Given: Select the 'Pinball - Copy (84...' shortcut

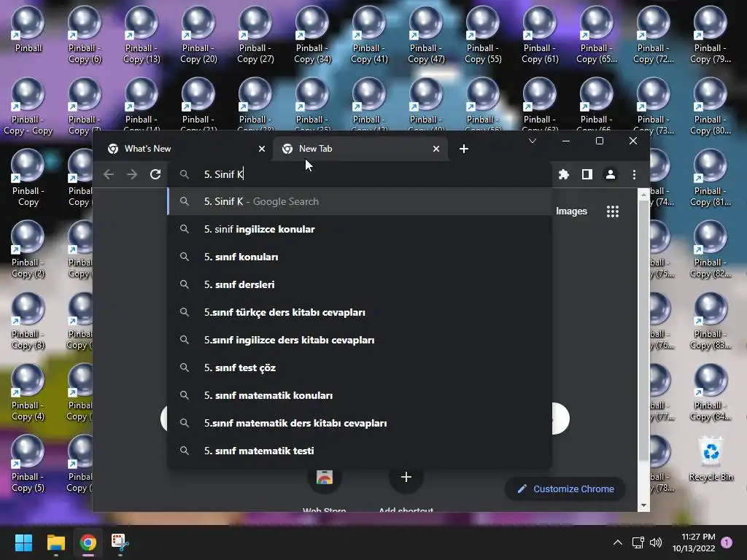Looking at the screenshot, I should (x=711, y=392).
